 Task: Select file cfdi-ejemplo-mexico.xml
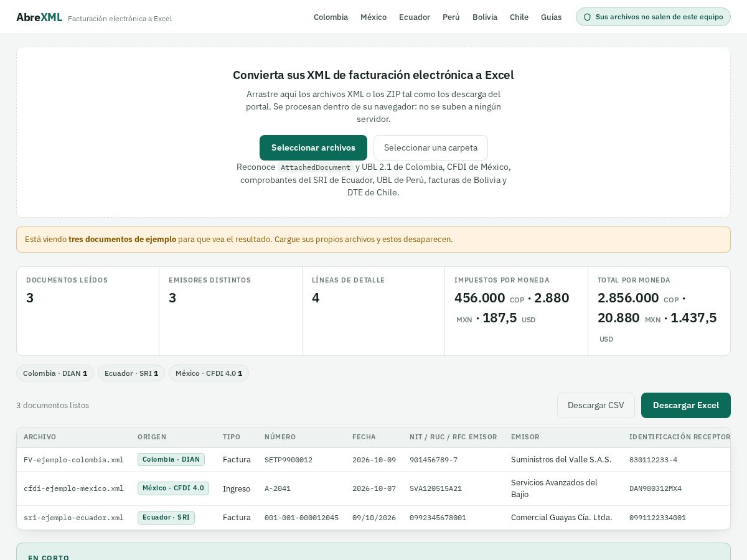[x=73, y=488]
